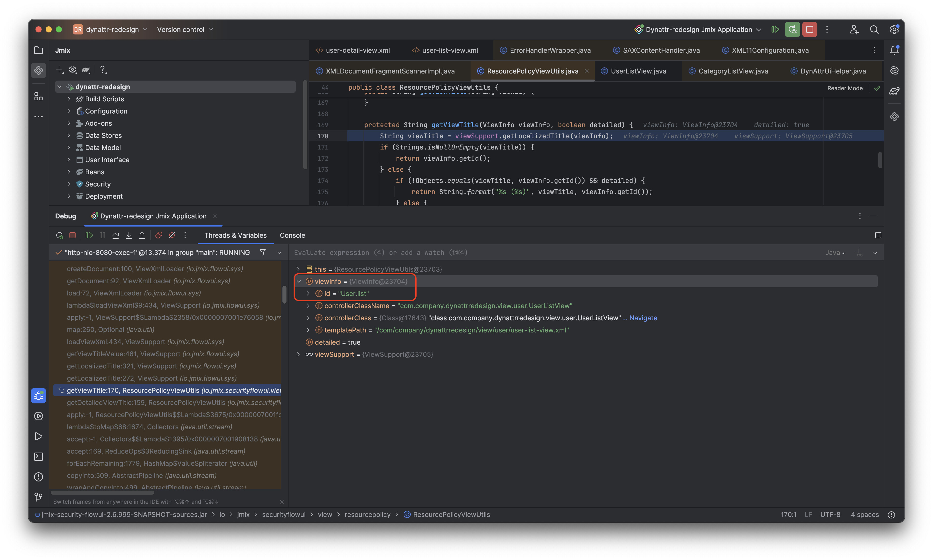Expand the viewSupport variable
This screenshot has width=933, height=560.
click(299, 354)
